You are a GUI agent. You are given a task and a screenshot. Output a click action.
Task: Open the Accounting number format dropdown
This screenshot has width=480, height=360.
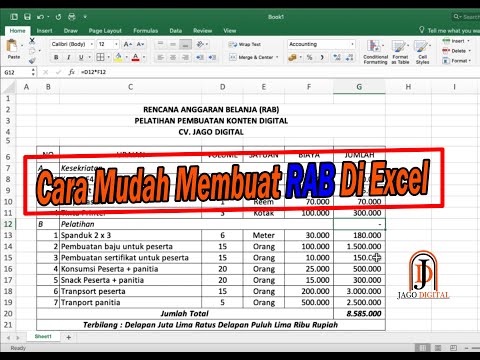click(x=352, y=44)
